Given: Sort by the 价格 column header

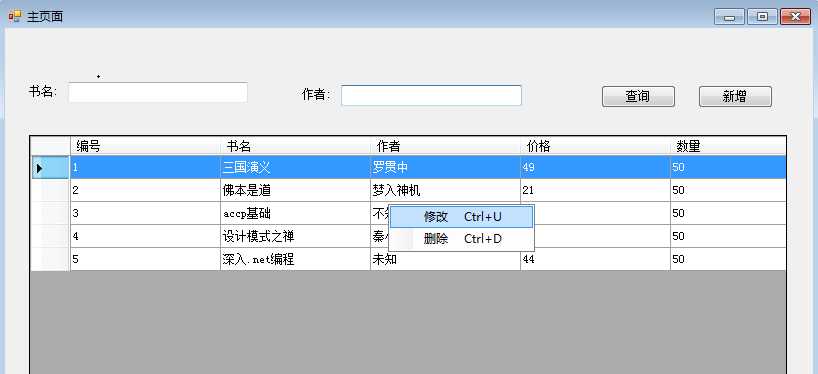Looking at the screenshot, I should (595, 146).
